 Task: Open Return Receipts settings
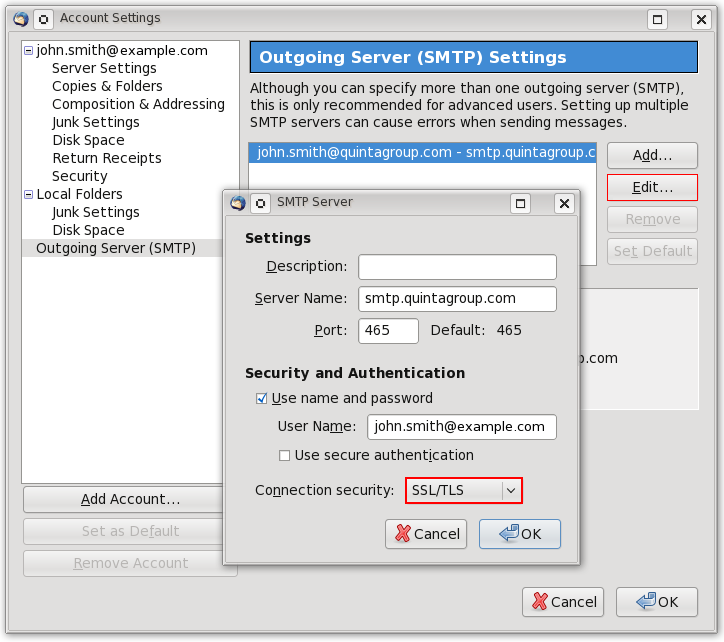point(107,158)
